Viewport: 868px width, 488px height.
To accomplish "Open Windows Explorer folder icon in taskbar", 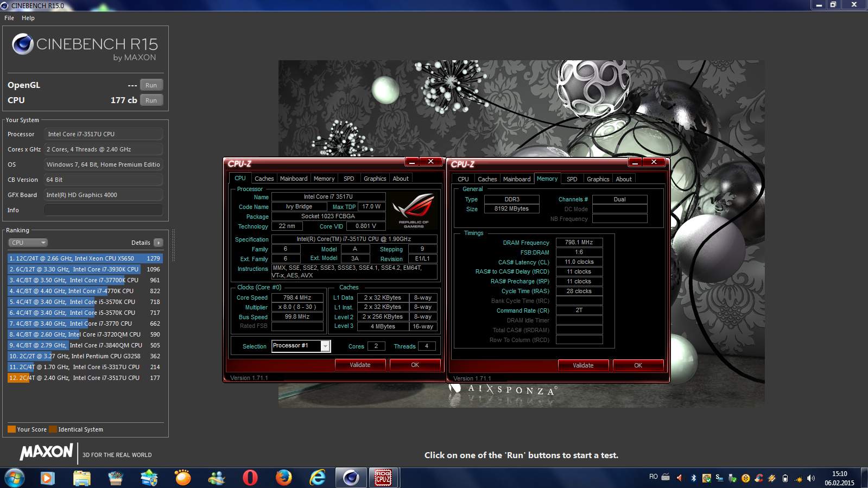I will (81, 478).
